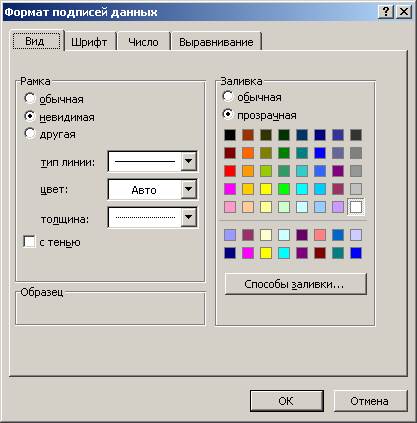
Task: Pick the bright red color swatch
Action: coord(230,171)
